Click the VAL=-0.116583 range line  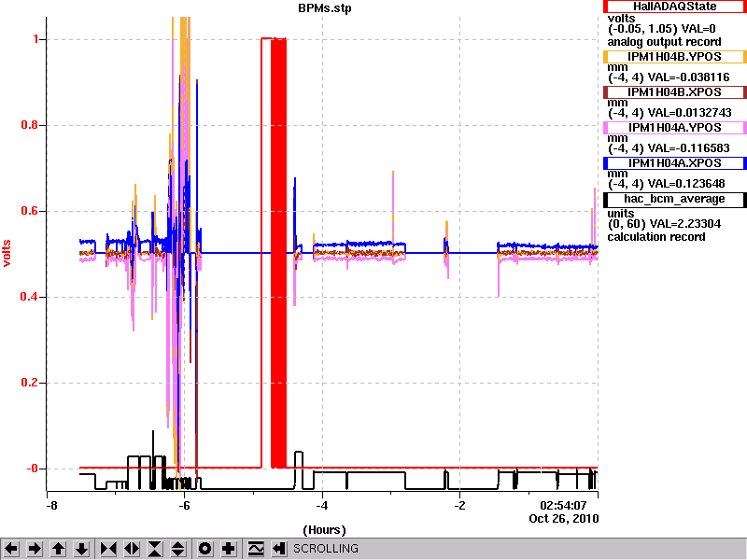[x=669, y=148]
